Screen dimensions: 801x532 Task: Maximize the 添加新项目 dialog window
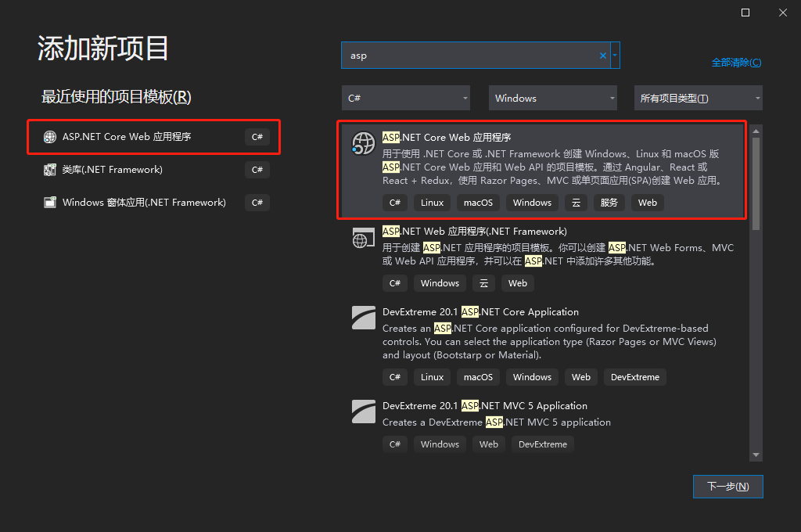coord(745,13)
